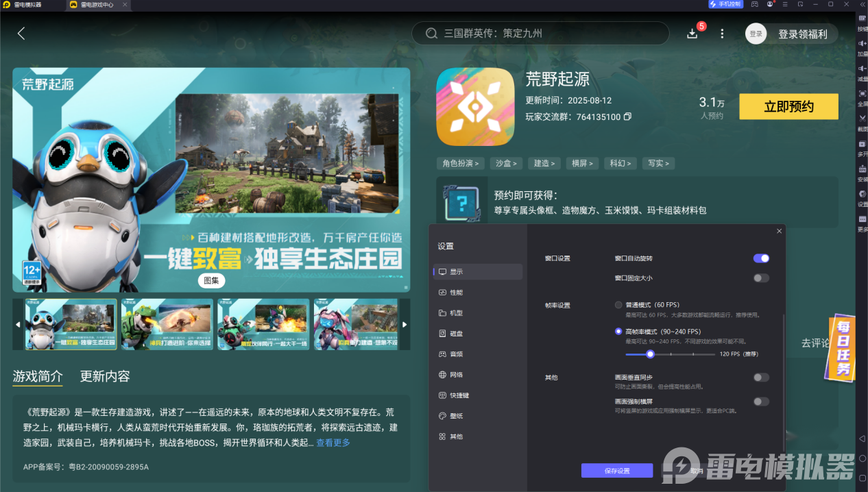Viewport: 868px width, 492px height.
Task: Enable the 画面垂直同步 switch
Action: click(761, 378)
